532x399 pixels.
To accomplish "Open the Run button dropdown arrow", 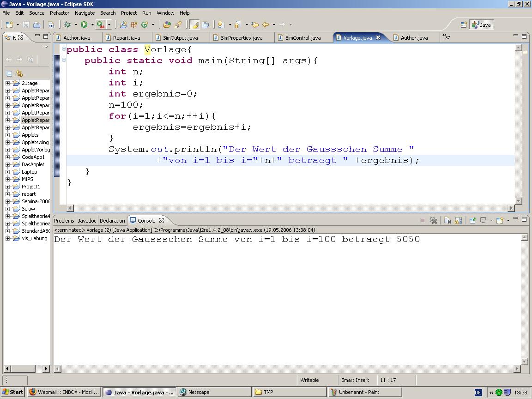I will pos(92,24).
